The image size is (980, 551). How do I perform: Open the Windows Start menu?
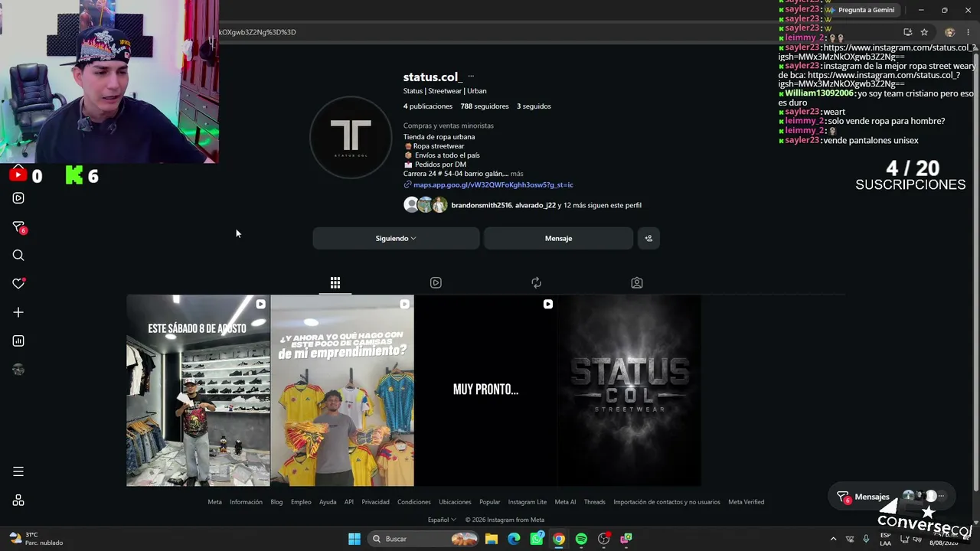coord(354,539)
